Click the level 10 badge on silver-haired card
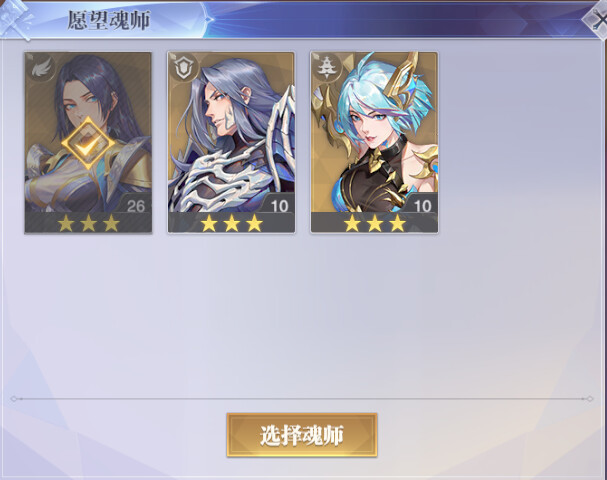 coord(279,205)
